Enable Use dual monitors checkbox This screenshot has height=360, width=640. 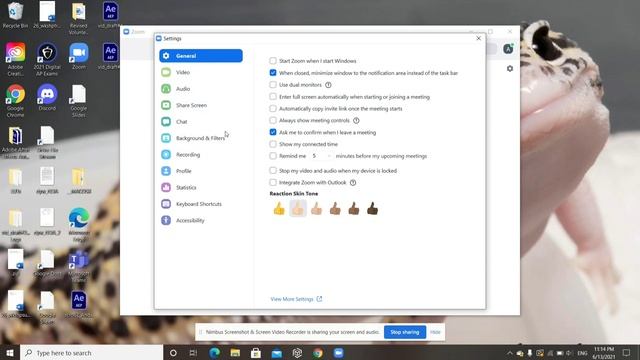[273, 84]
